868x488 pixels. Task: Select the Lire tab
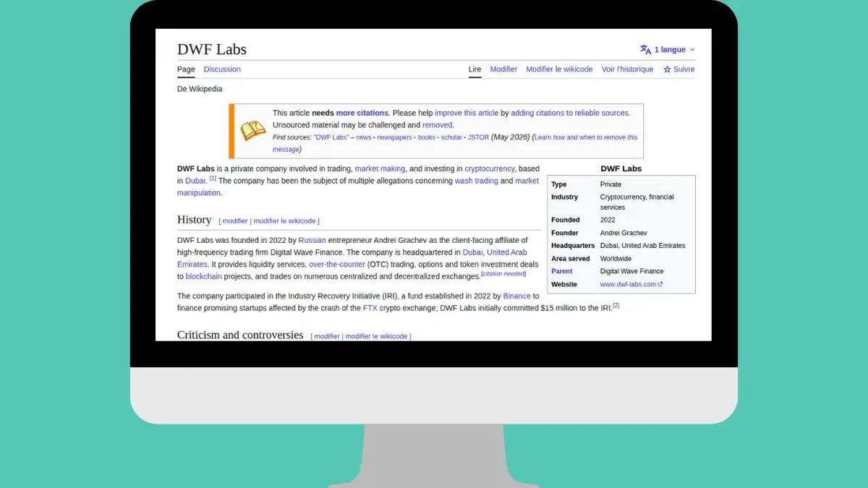pos(475,69)
